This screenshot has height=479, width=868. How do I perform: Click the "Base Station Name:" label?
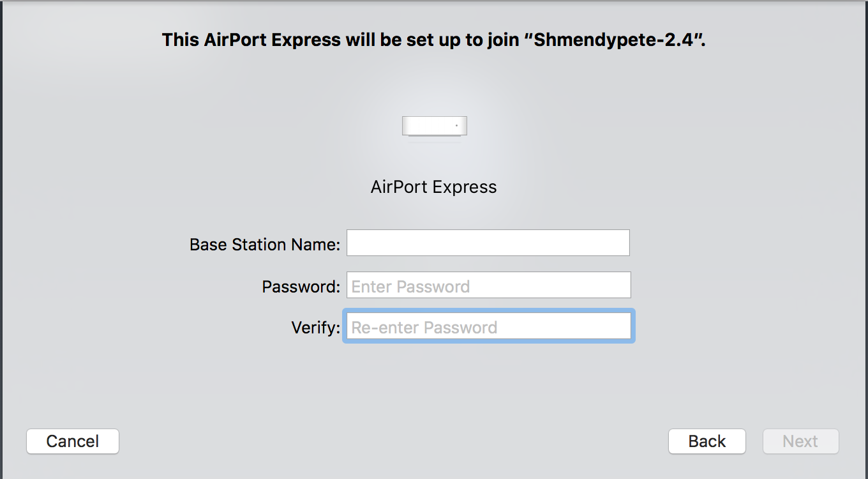(264, 245)
